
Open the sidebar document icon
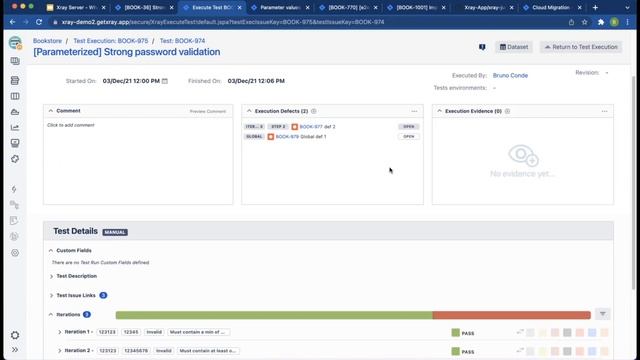point(14,221)
